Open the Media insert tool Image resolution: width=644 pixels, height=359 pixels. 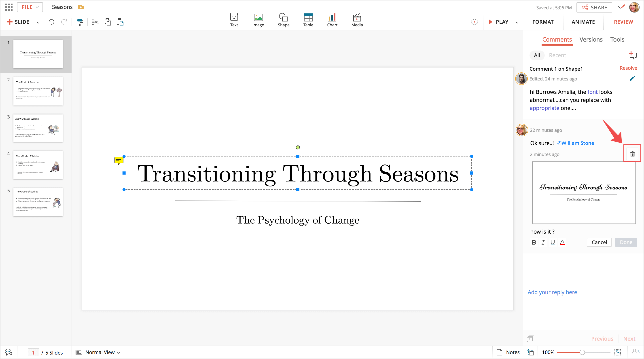click(x=357, y=20)
